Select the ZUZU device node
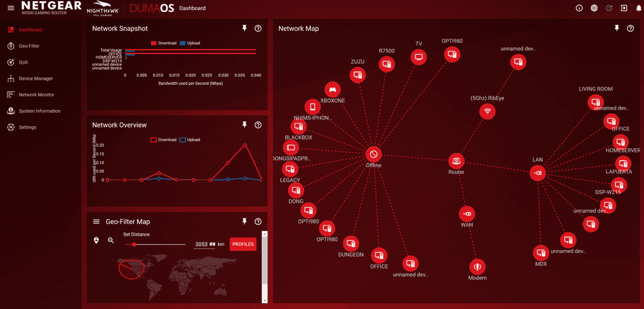 357,75
